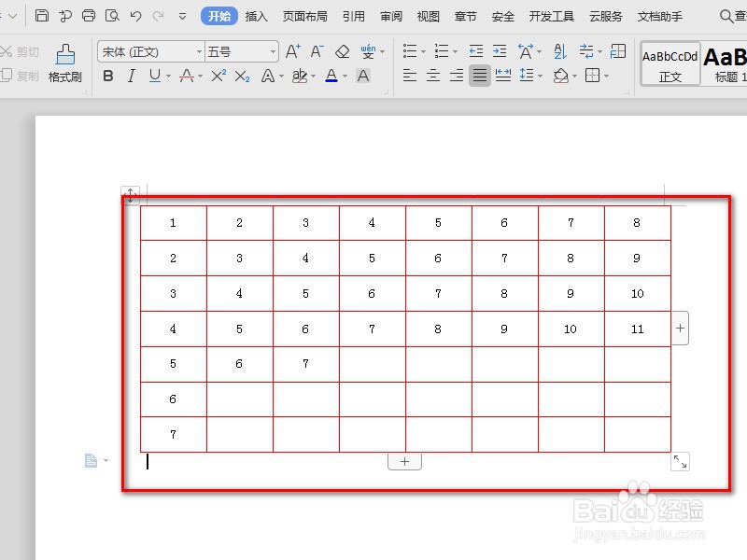The height and width of the screenshot is (560, 747).
Task: Open the 引用 tab
Action: point(354,16)
